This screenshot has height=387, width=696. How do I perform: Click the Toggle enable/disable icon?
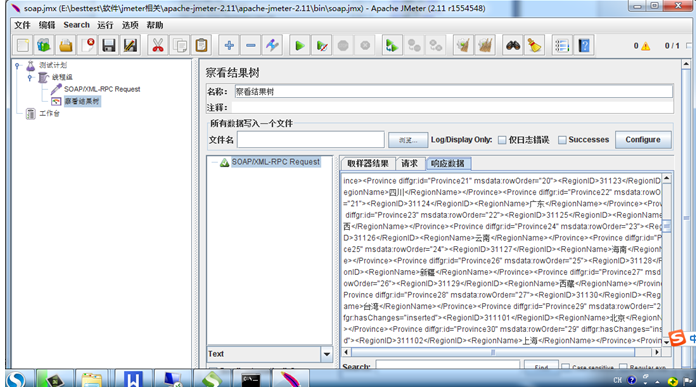(272, 45)
